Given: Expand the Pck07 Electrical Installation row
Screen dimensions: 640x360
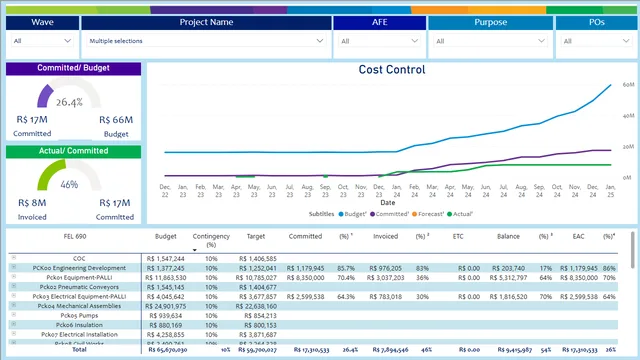Looking at the screenshot, I should [13, 333].
